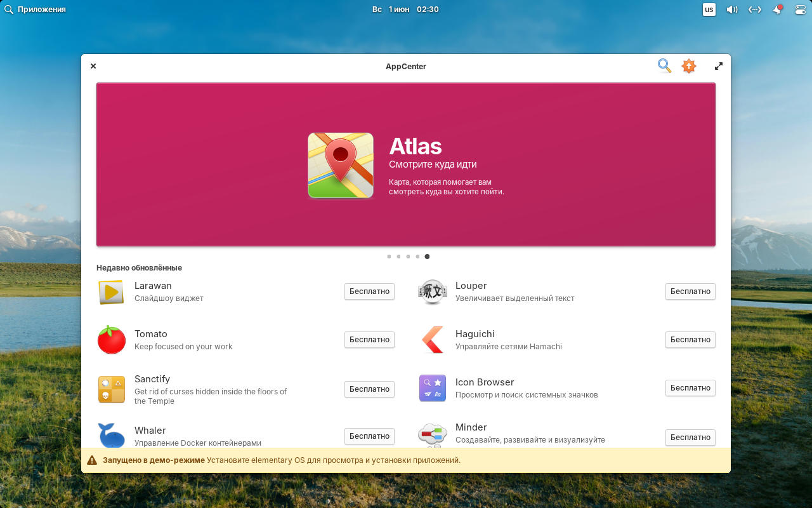Open the Minder cloud icon
The image size is (812, 508).
[433, 436]
